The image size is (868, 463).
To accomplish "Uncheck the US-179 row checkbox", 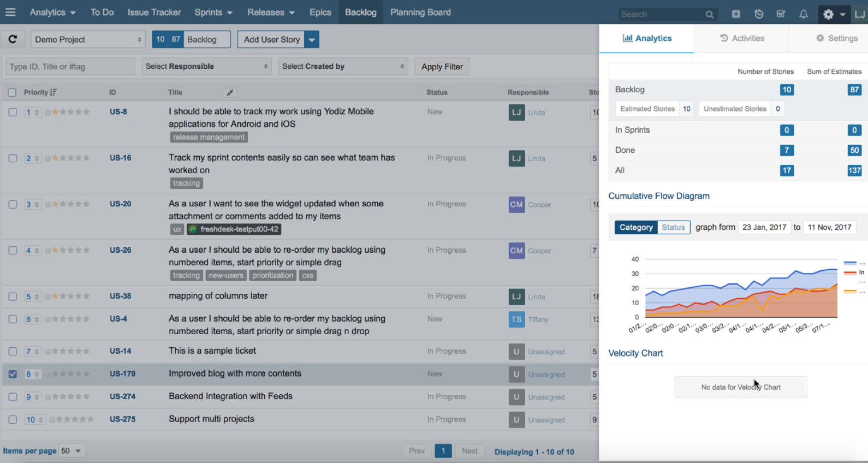I will [x=13, y=374].
